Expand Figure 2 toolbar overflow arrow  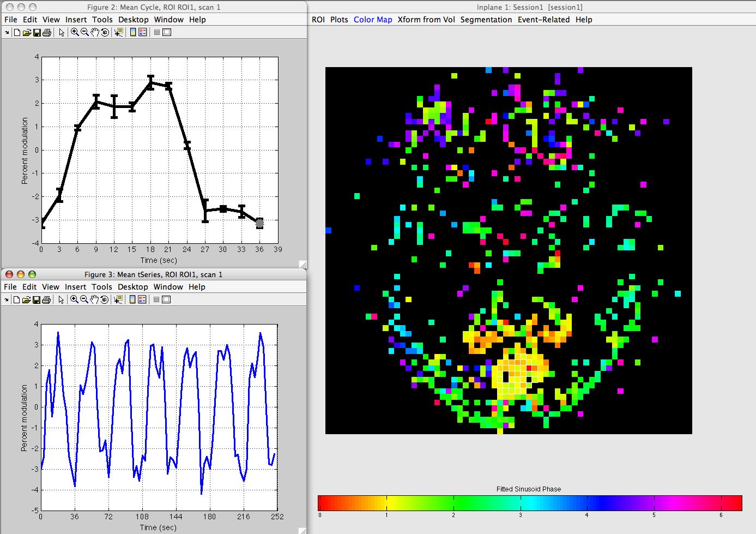click(x=7, y=33)
